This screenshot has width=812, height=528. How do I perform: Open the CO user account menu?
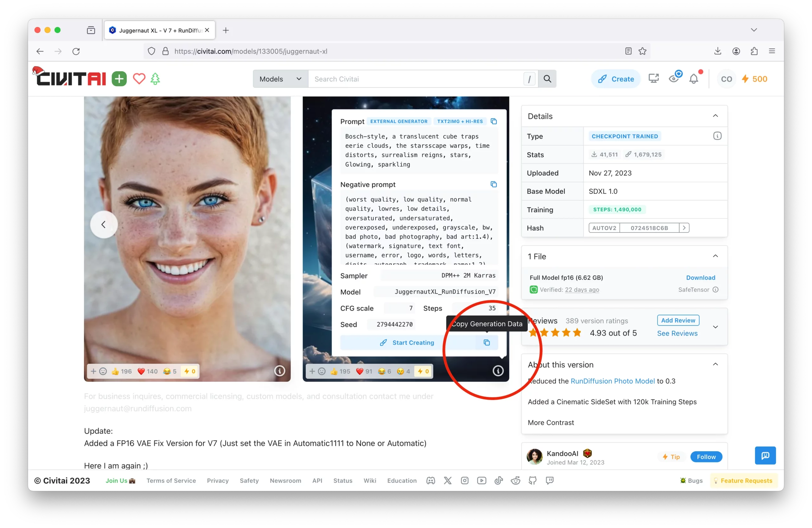pos(726,79)
